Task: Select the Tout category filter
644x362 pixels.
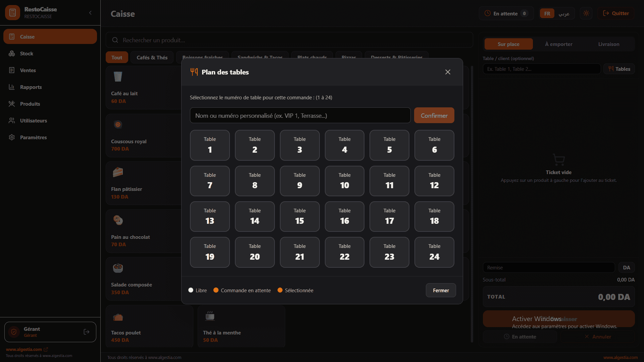Action: pyautogui.click(x=117, y=57)
